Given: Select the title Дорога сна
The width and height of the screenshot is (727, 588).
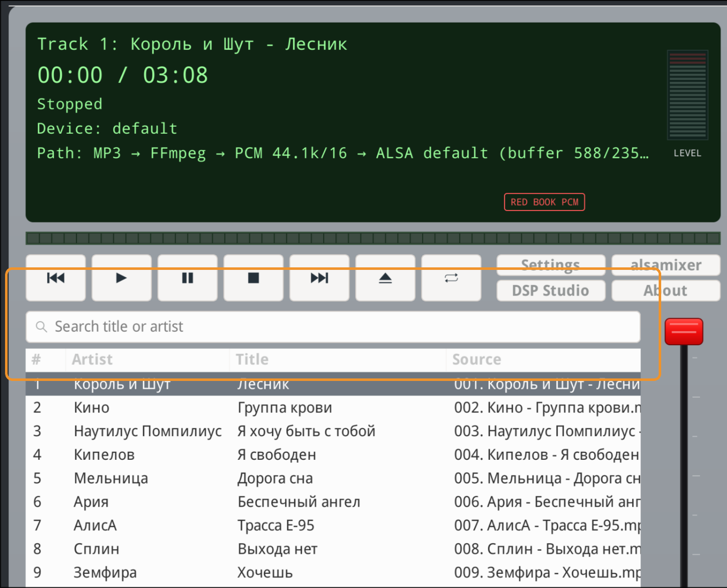Looking at the screenshot, I should click(x=275, y=478).
